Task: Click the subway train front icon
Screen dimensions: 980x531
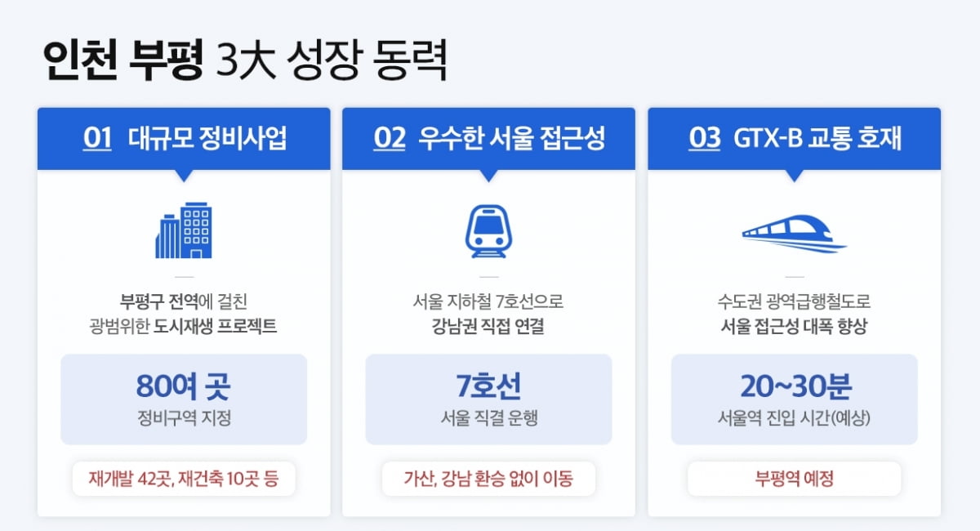Action: coord(488,231)
